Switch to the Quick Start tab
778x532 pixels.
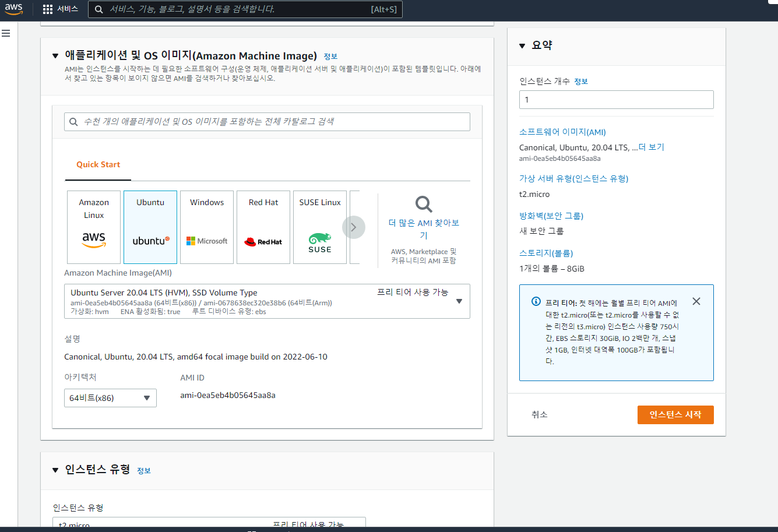point(97,164)
